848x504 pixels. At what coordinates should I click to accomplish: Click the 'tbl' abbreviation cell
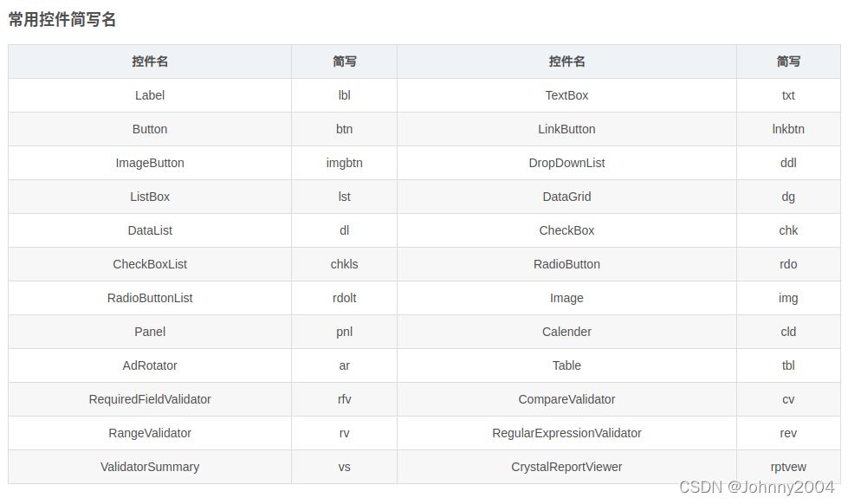pyautogui.click(x=788, y=365)
